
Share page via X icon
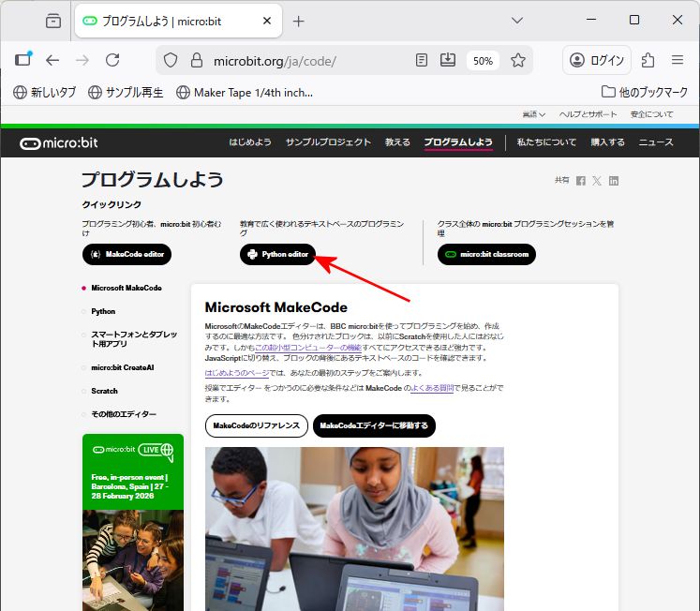pos(597,181)
